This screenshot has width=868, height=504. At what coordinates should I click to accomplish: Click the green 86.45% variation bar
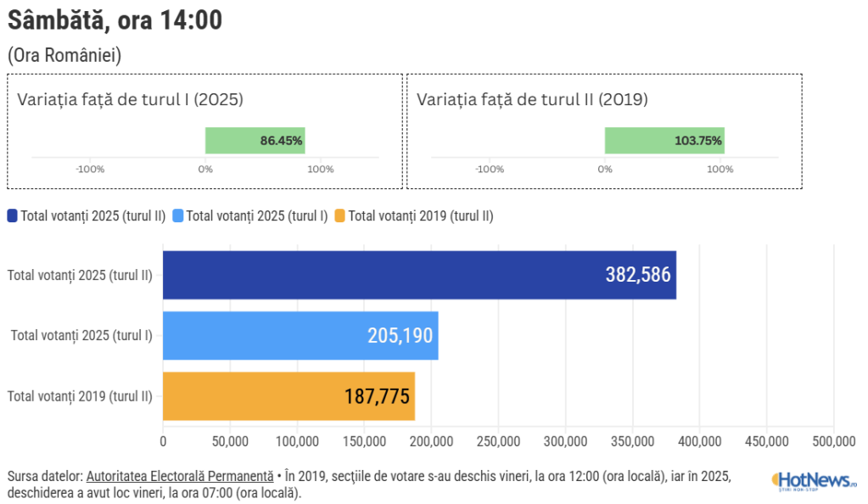255,141
